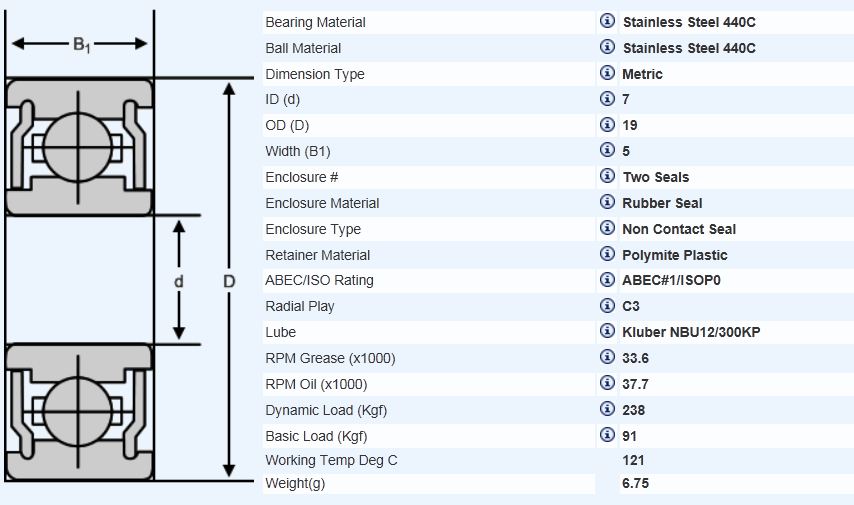This screenshot has height=505, width=854.
Task: Open the Enclosure Material info icon
Action: click(x=607, y=202)
